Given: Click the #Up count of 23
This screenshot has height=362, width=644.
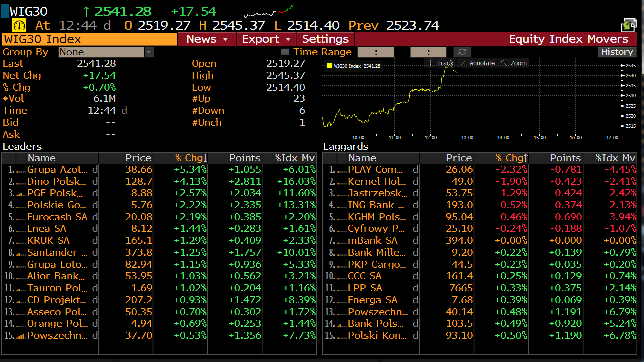Looking at the screenshot, I should 299,99.
